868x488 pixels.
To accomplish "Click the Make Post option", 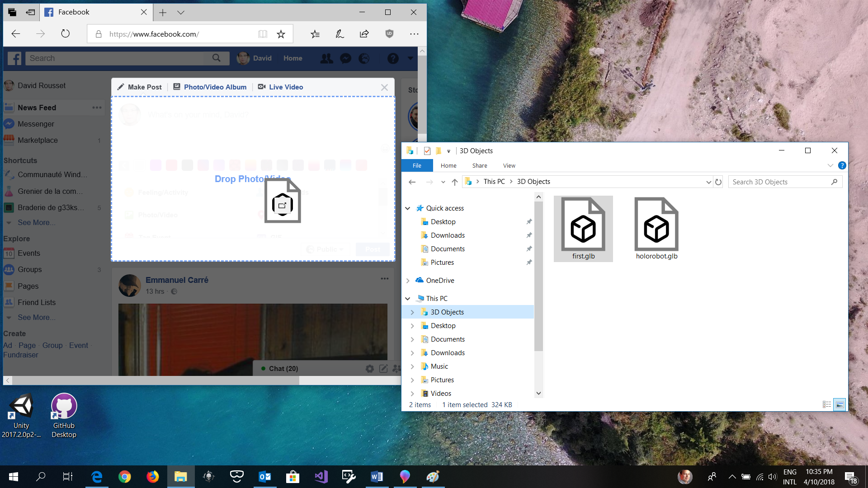I will (x=140, y=87).
